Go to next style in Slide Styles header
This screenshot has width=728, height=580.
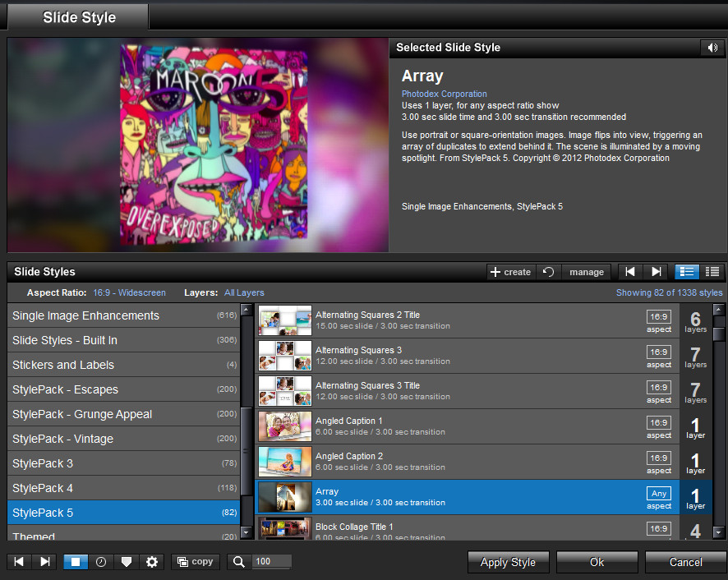(x=656, y=272)
